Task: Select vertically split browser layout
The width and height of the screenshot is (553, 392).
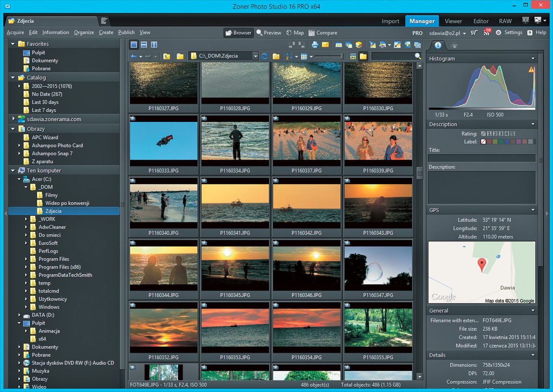Action: 154,44
